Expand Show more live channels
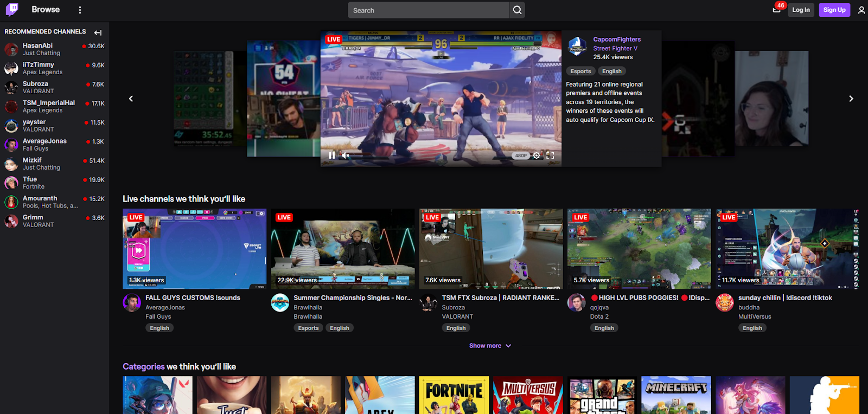Screen dimensions: 868x414 (x=490, y=346)
